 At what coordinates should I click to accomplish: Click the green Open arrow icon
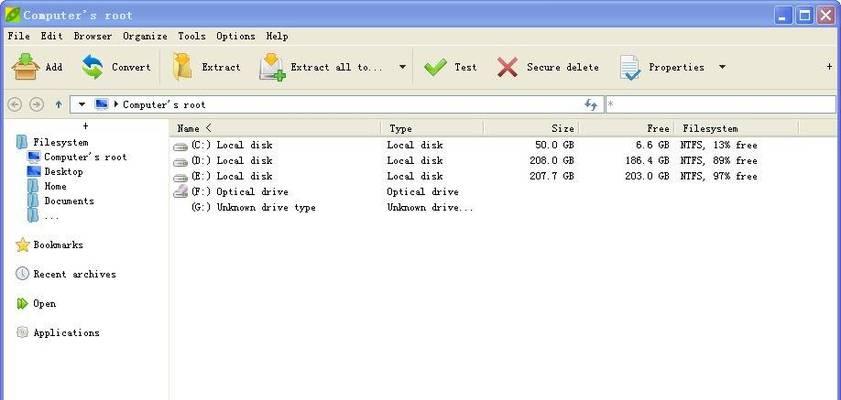22,303
